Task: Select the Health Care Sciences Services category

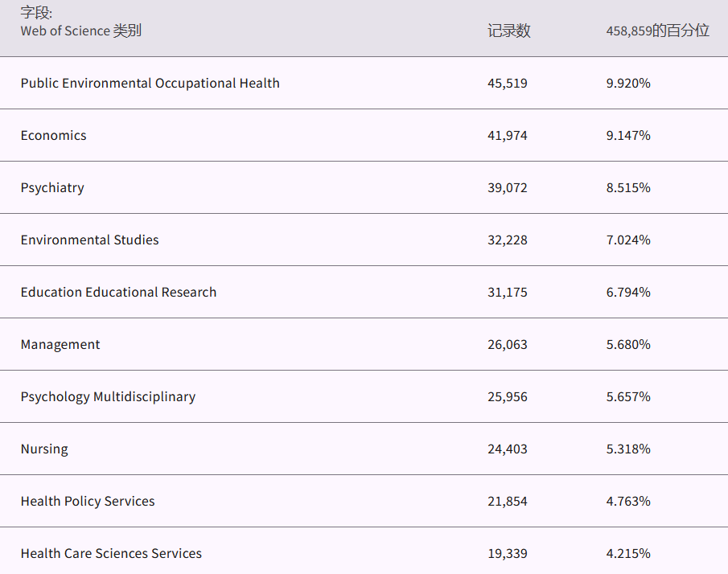Action: (x=111, y=553)
